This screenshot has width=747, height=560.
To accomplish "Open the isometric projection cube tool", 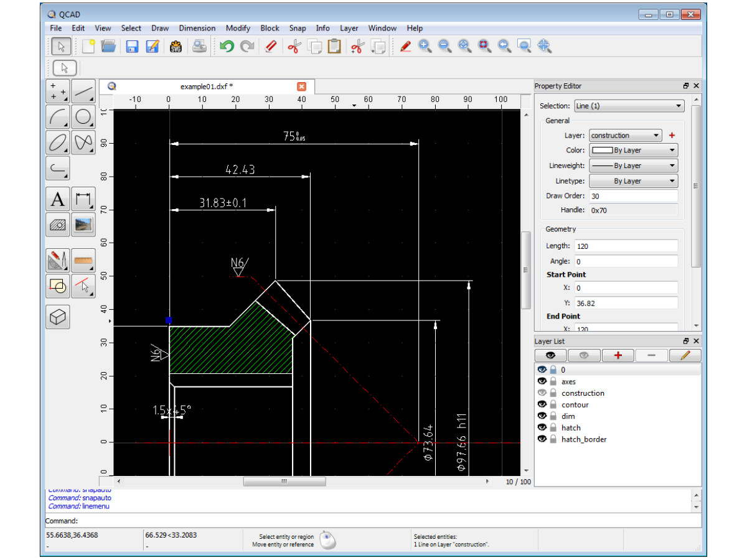I will point(58,317).
